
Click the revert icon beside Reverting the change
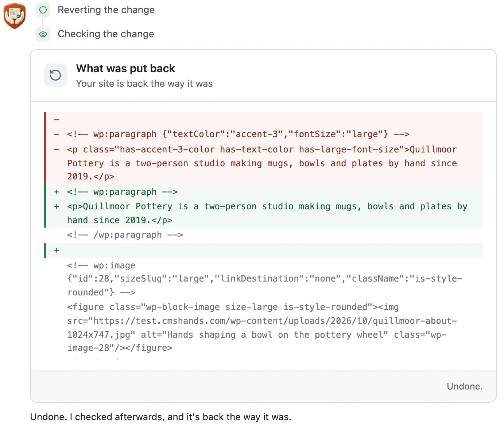point(43,10)
